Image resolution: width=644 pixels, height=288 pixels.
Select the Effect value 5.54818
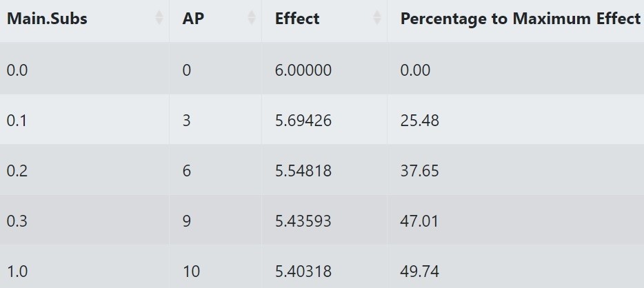(303, 171)
